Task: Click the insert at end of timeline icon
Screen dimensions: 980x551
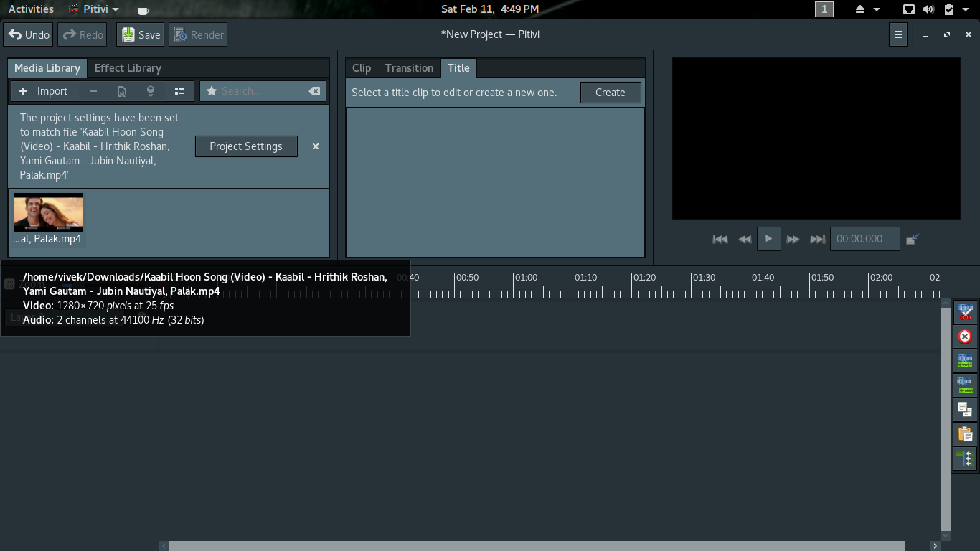Action: (151, 91)
